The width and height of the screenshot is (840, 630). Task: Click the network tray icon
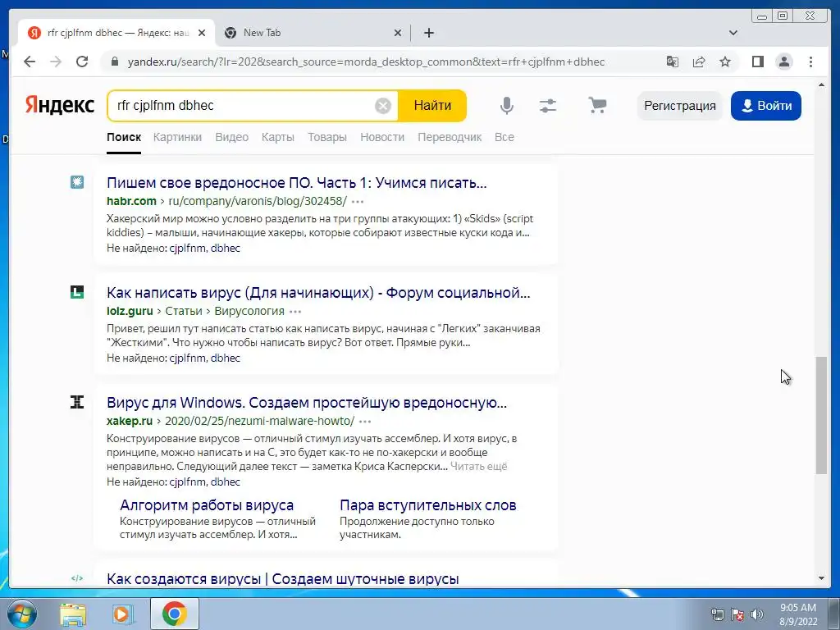[x=717, y=614]
